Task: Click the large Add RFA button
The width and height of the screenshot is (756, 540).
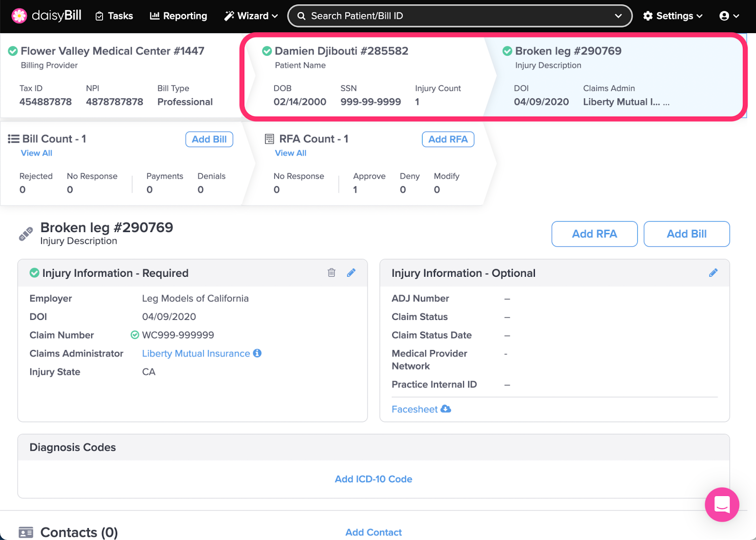Action: [594, 234]
